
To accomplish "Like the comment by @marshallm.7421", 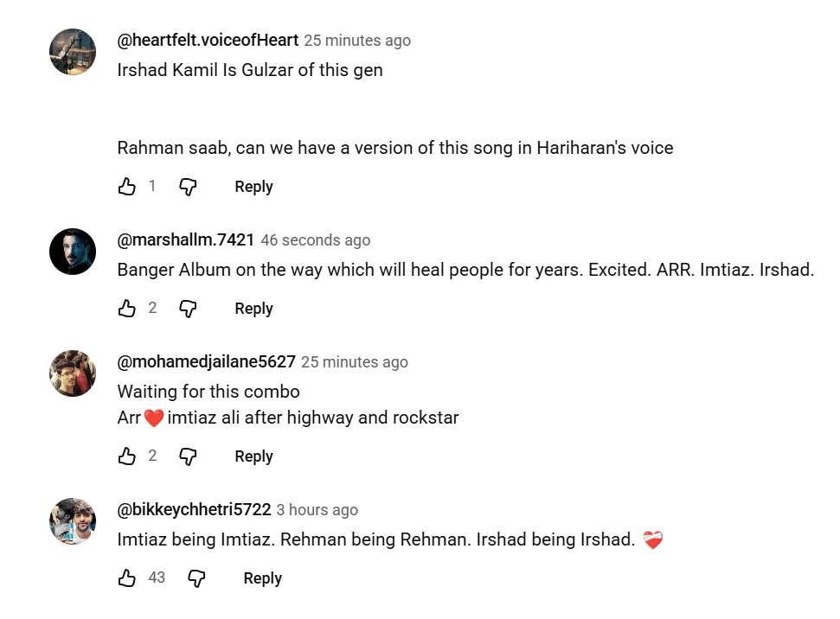I will click(x=127, y=309).
